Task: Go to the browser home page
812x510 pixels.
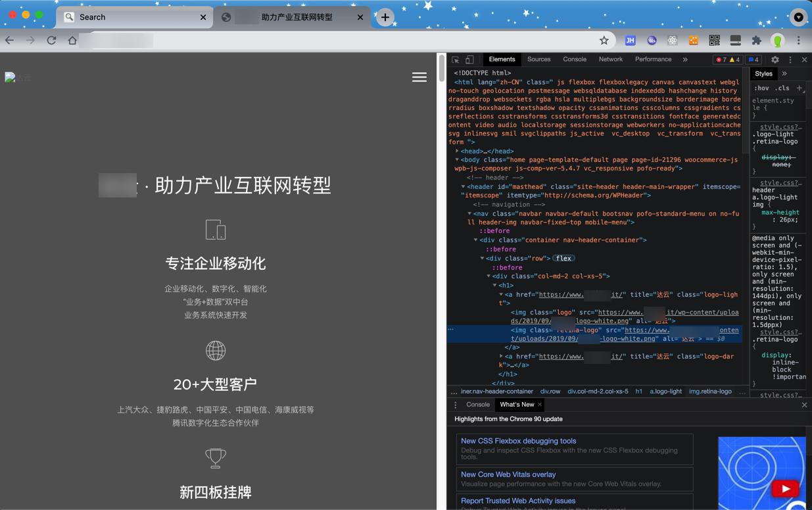Action: point(72,40)
